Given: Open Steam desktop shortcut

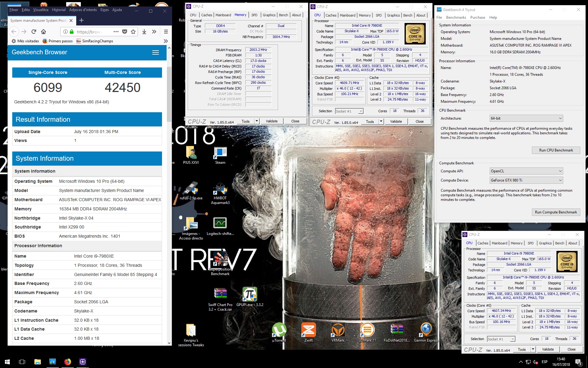Looking at the screenshot, I should tap(220, 156).
